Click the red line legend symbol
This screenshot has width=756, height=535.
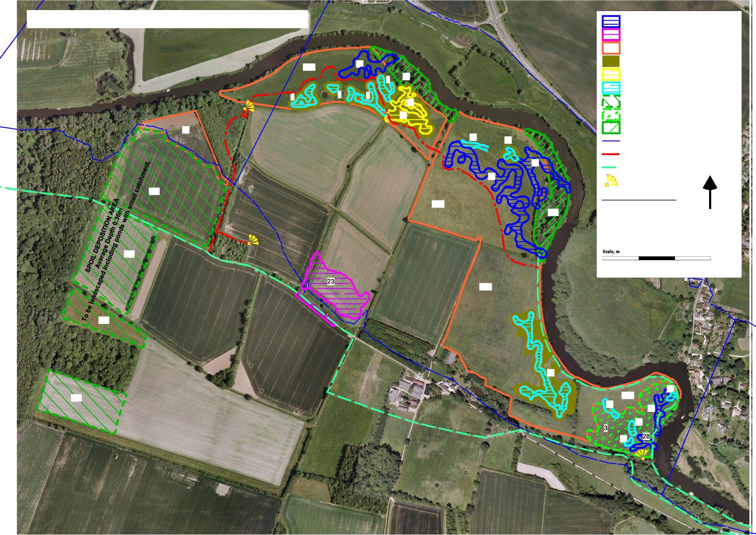click(611, 154)
